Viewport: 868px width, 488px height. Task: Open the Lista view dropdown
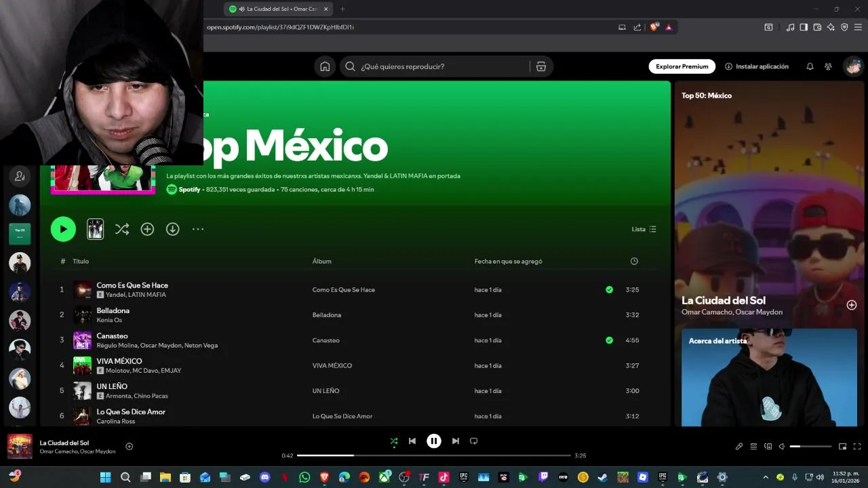point(644,229)
